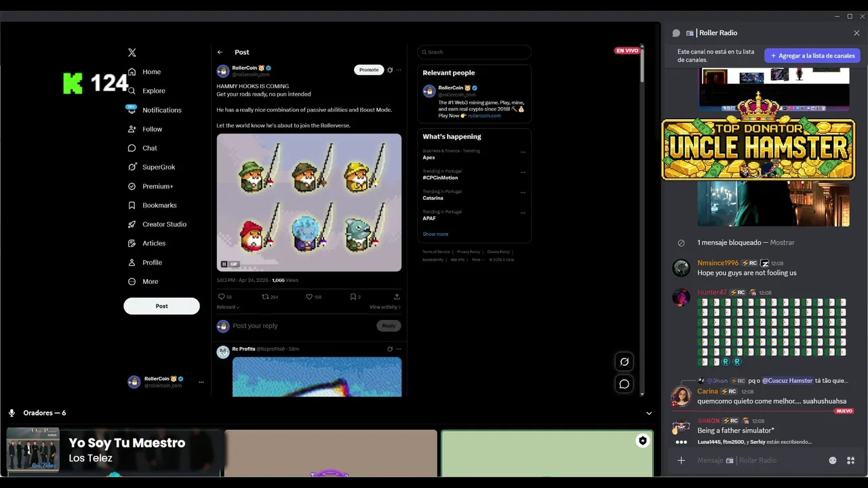Click the Roller Radio chat bubble icon
The height and width of the screenshot is (488, 868).
(x=676, y=33)
